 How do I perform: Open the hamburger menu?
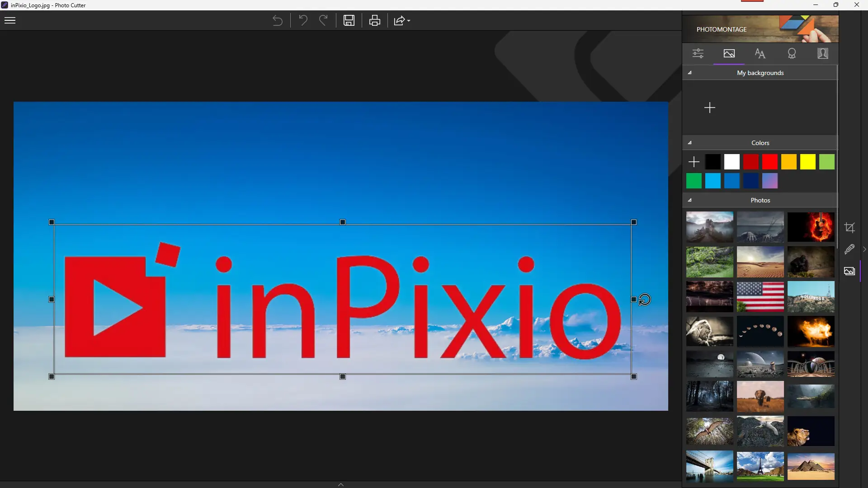click(x=10, y=20)
